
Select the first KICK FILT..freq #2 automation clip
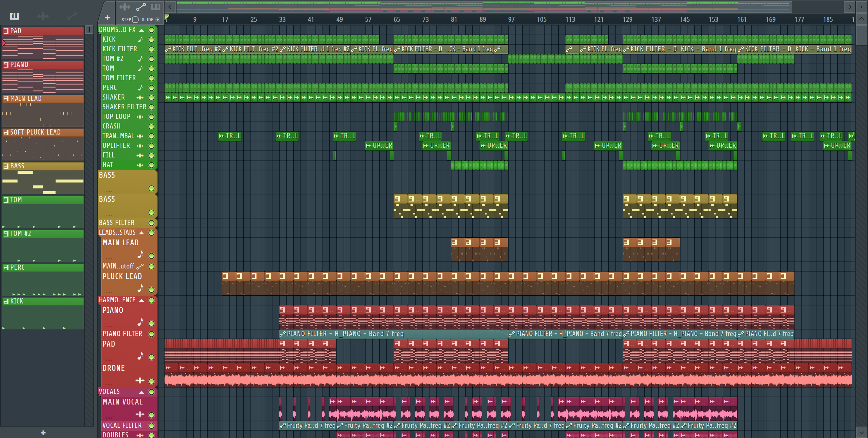[x=193, y=49]
